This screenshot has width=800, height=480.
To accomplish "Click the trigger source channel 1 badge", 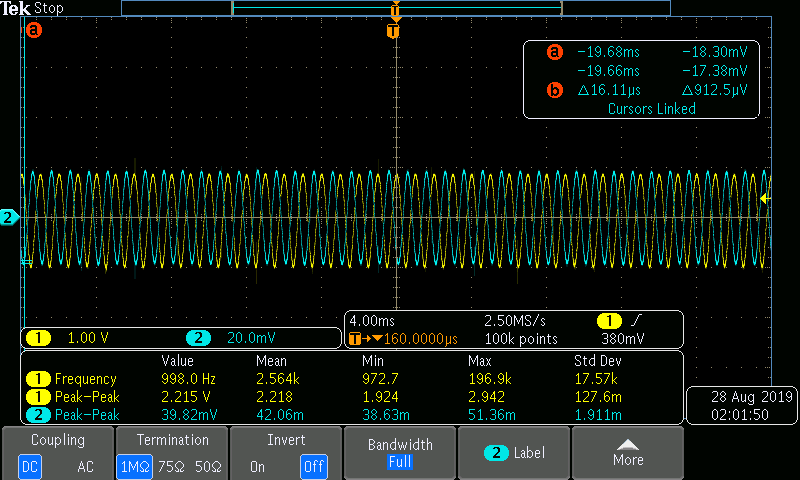I will click(609, 321).
